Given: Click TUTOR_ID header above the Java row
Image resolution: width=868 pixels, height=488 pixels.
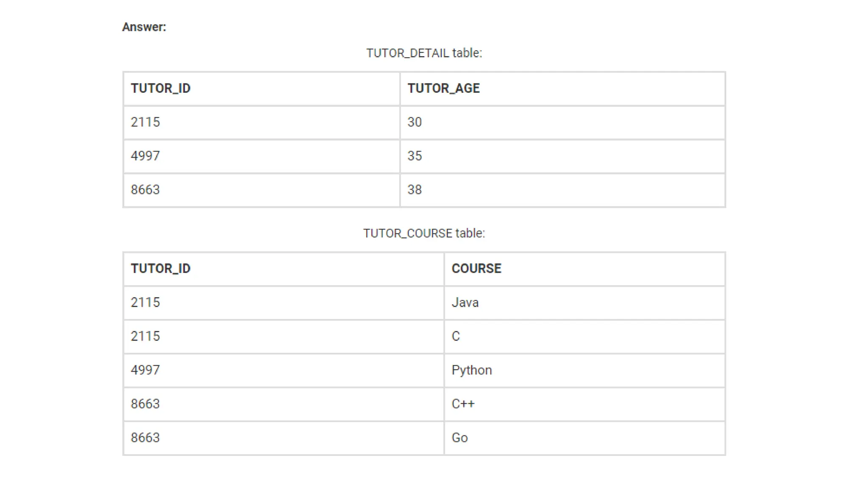Looking at the screenshot, I should tap(161, 269).
